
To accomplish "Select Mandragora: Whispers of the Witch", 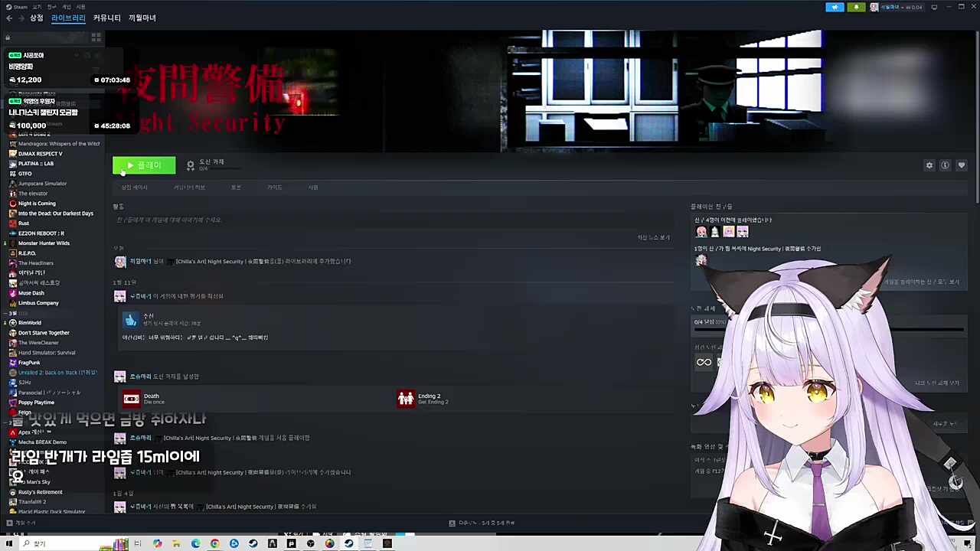I will pos(58,144).
